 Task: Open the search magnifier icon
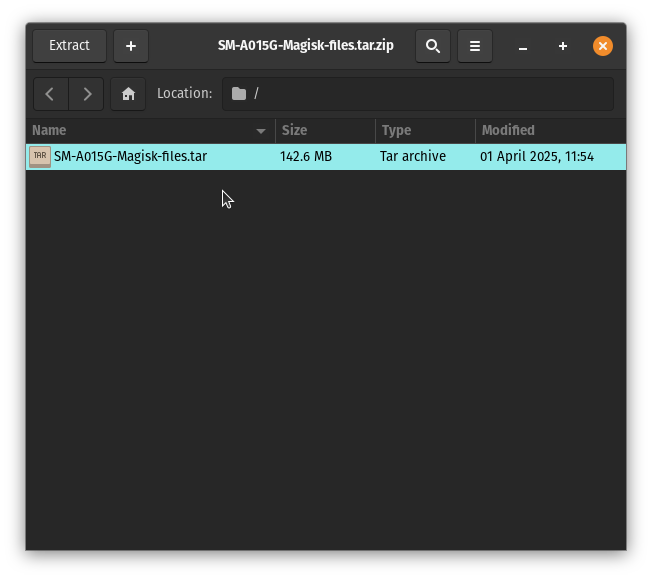pos(433,46)
